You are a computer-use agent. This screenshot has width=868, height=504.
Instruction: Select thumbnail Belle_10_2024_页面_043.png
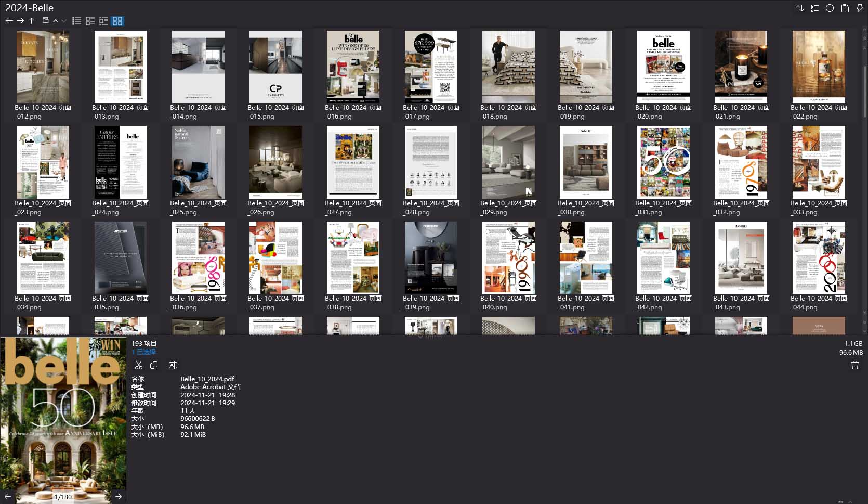tap(741, 257)
